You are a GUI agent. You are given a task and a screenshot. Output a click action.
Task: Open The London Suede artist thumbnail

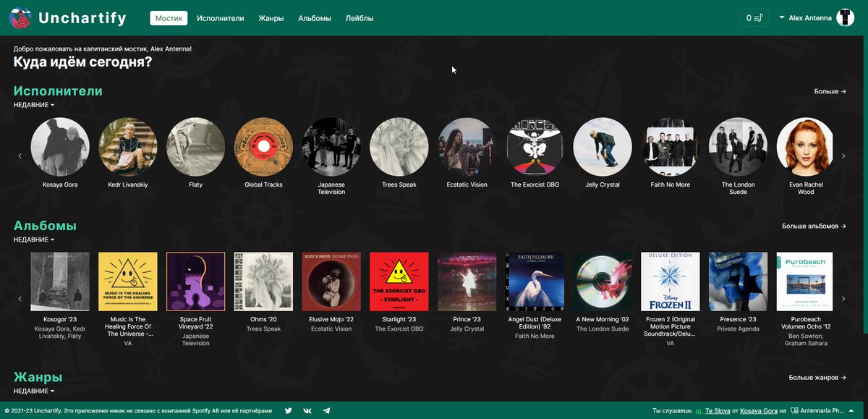739,147
